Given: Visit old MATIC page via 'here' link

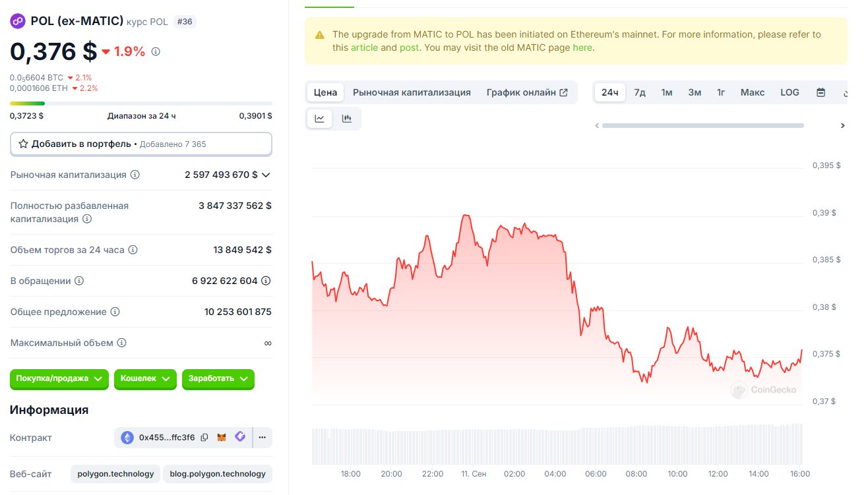Looking at the screenshot, I should tap(582, 47).
